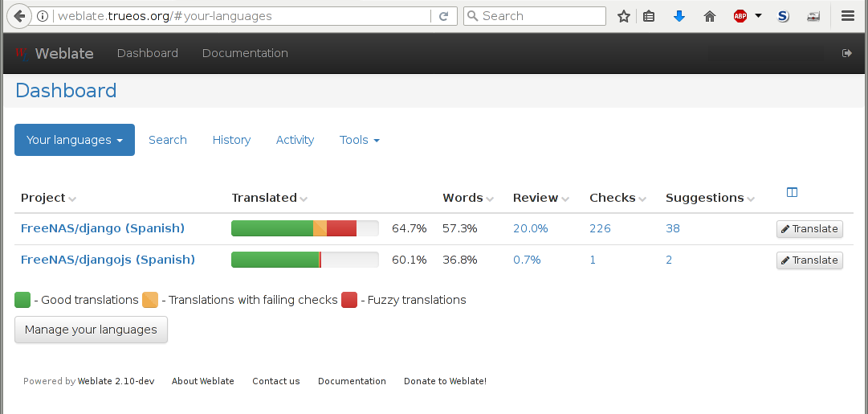This screenshot has height=414, width=868.
Task: Sign out using the header logout icon
Action: [x=847, y=53]
